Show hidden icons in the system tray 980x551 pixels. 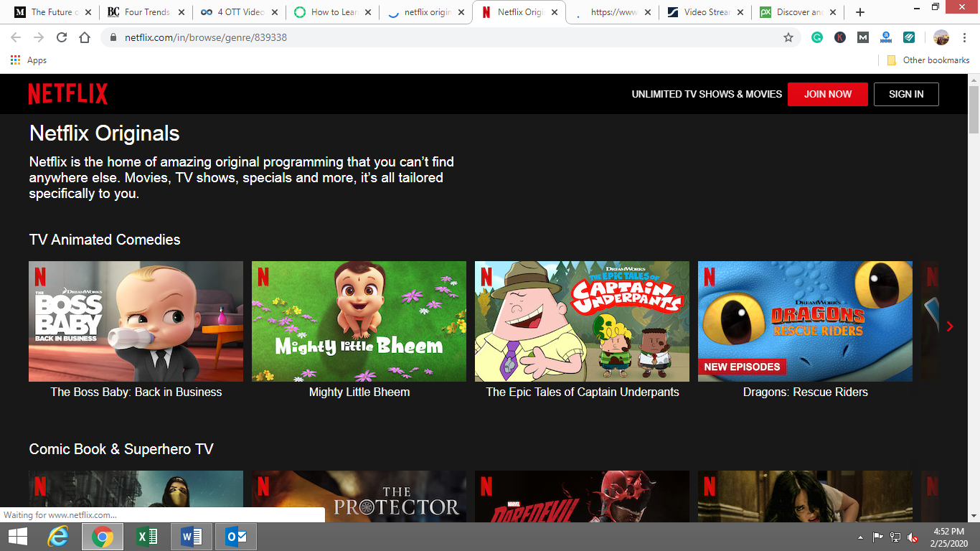860,536
